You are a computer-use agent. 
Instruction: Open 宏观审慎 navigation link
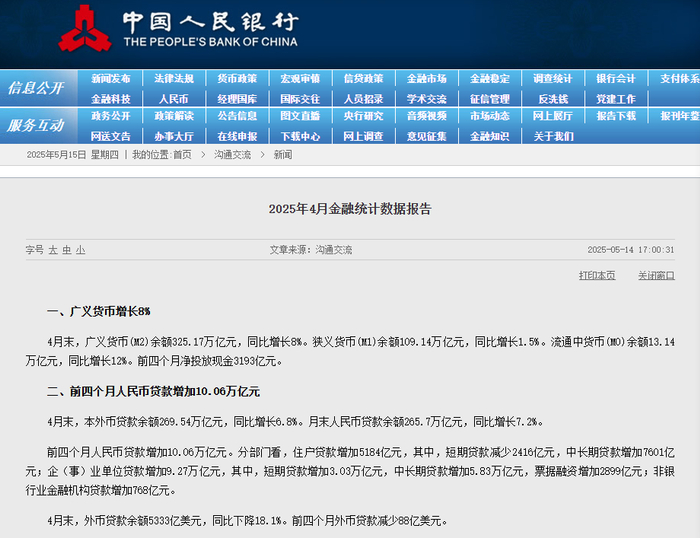(300, 79)
